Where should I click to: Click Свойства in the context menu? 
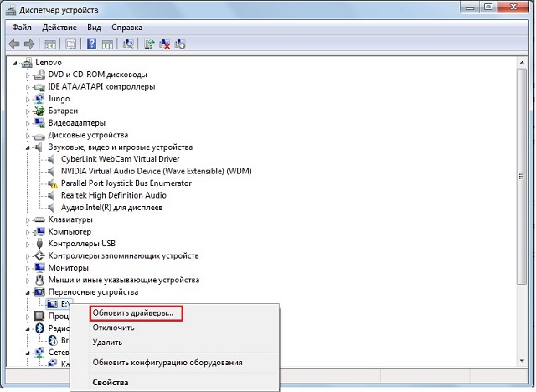coord(111,383)
